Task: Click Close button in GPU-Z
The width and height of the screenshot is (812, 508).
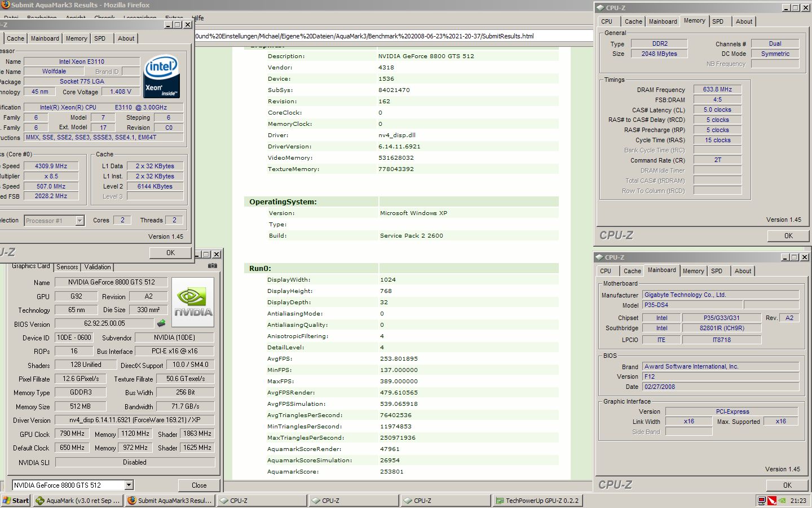Action: tap(199, 485)
